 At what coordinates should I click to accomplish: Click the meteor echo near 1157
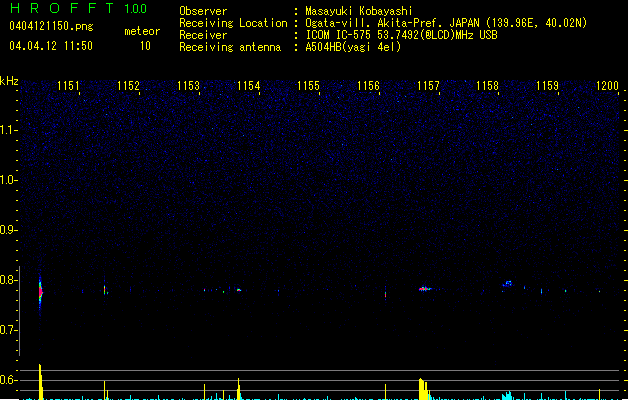click(425, 288)
